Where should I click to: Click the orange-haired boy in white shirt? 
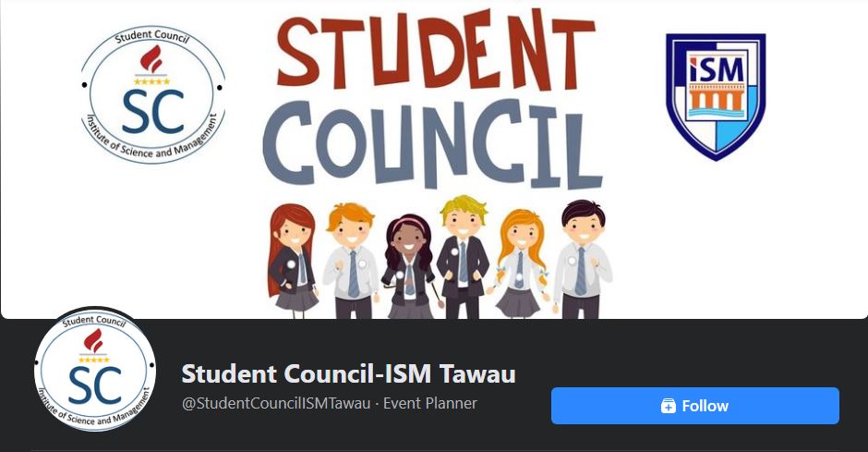click(x=351, y=261)
